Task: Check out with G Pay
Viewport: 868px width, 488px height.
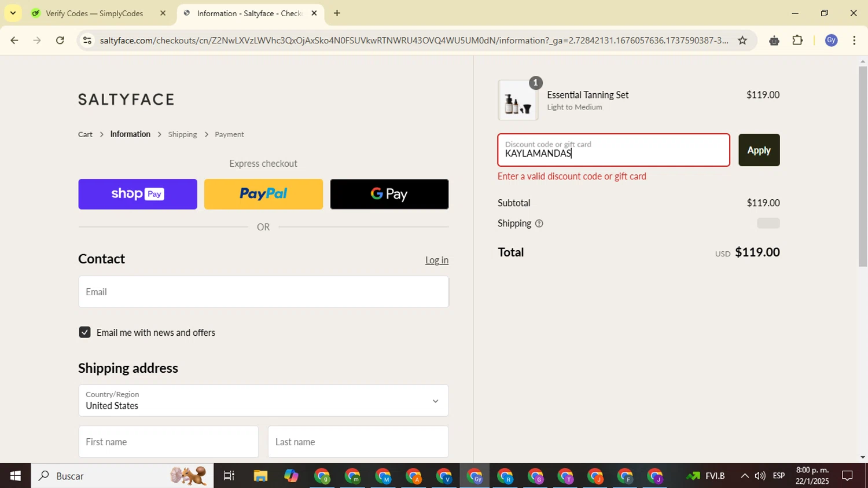Action: point(389,194)
